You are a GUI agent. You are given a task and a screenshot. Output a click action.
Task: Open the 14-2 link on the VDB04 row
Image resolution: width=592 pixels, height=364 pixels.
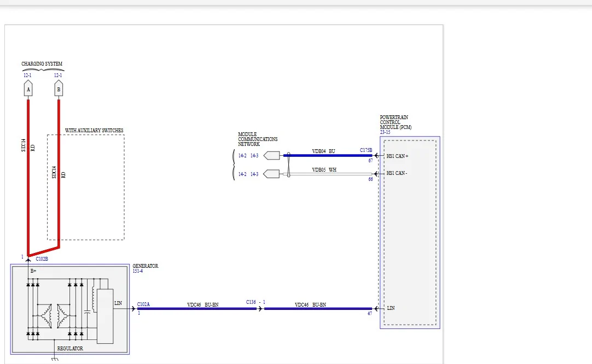click(x=242, y=155)
